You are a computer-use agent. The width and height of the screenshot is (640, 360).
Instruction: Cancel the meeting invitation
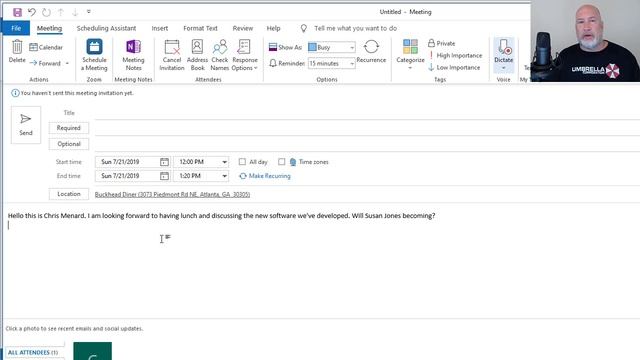point(172,55)
